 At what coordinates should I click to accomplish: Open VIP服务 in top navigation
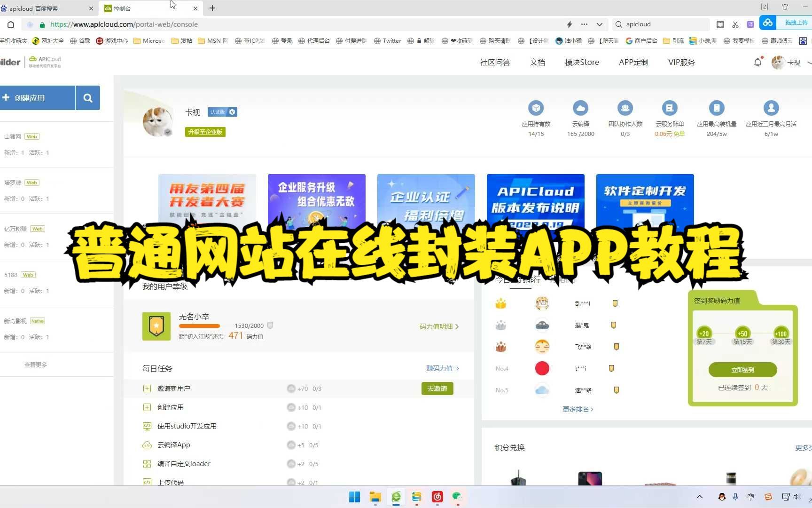click(681, 62)
